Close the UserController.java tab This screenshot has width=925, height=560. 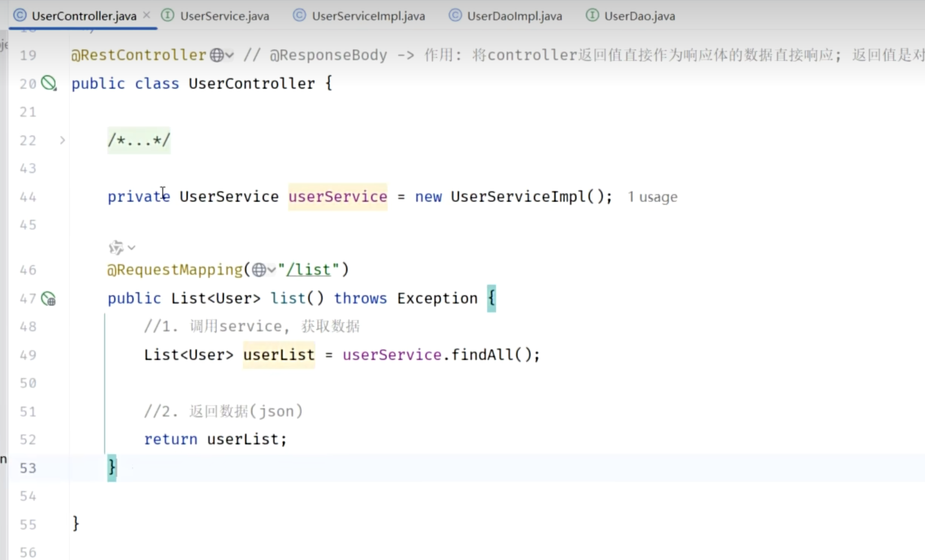coord(146,15)
